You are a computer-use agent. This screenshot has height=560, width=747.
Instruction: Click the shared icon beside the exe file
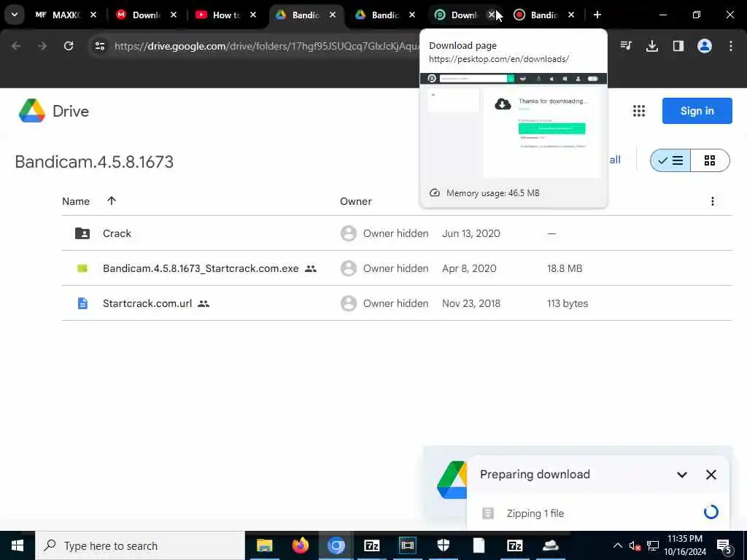tap(311, 268)
